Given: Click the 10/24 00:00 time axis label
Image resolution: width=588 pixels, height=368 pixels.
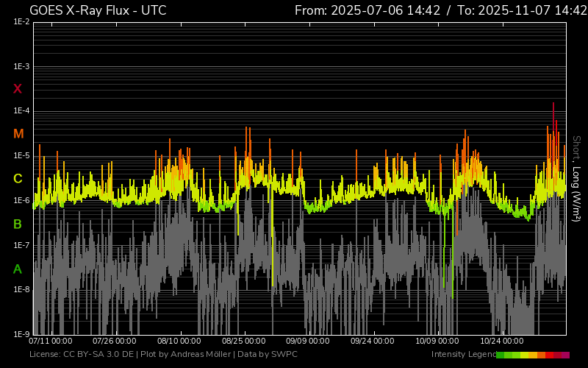Looking at the screenshot, I should (501, 342).
